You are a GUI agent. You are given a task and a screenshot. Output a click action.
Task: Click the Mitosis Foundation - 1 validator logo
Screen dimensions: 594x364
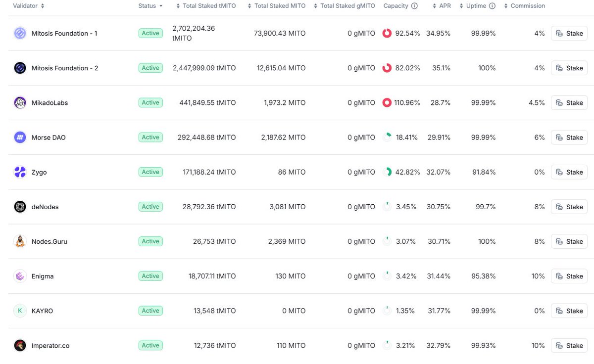click(20, 33)
